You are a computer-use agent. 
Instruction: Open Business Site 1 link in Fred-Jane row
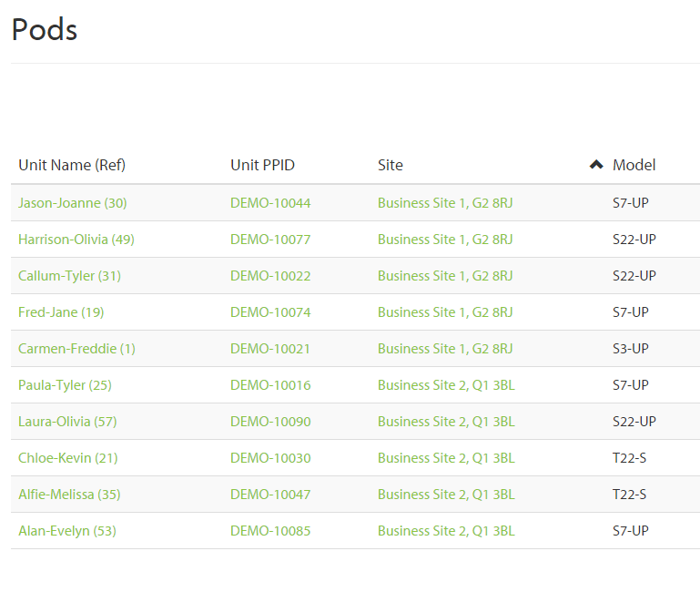point(445,312)
